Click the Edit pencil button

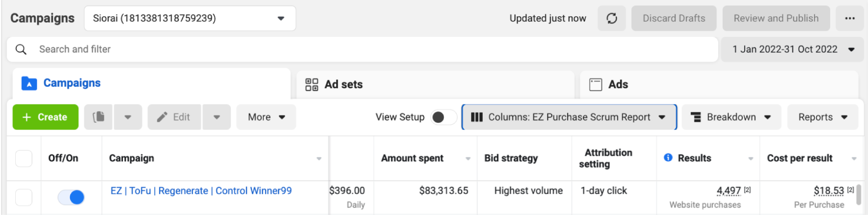click(174, 117)
